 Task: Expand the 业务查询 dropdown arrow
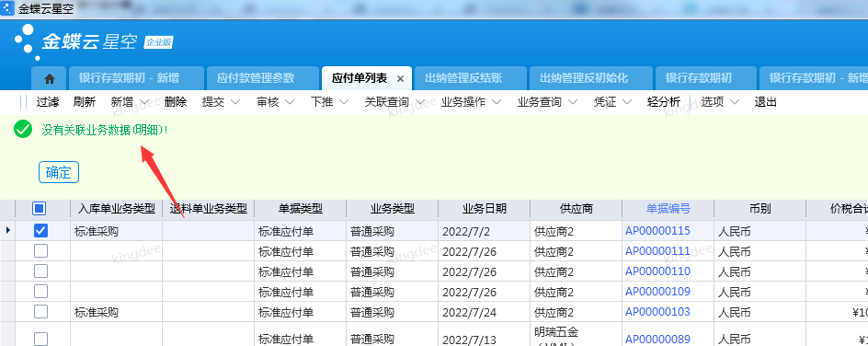pyautogui.click(x=573, y=102)
